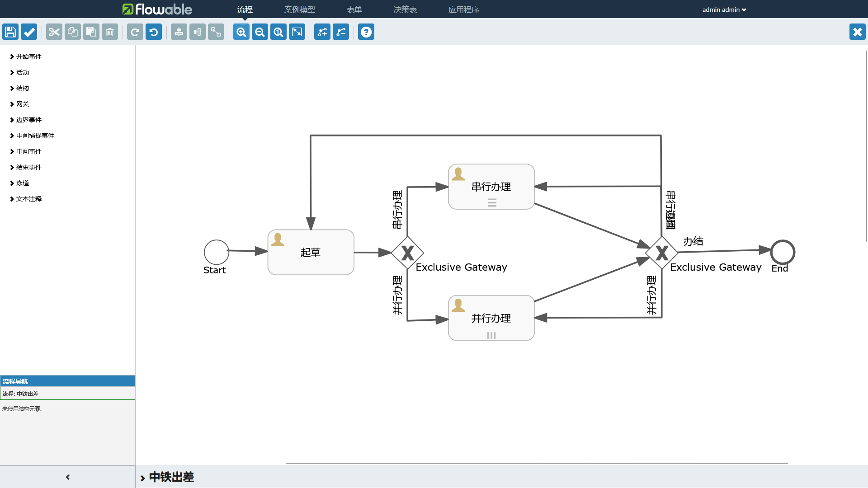Expand the 结束事件 palette group
The image size is (868, 488).
pos(28,167)
